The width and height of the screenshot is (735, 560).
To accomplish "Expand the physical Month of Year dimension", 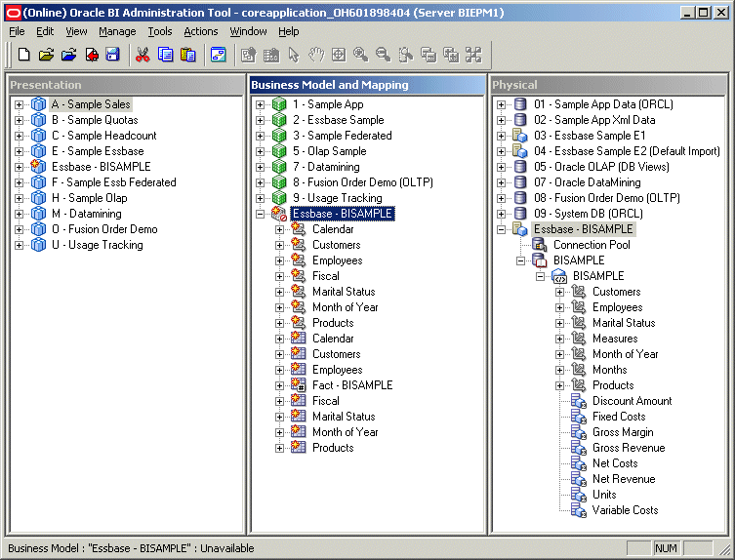I will pyautogui.click(x=559, y=355).
